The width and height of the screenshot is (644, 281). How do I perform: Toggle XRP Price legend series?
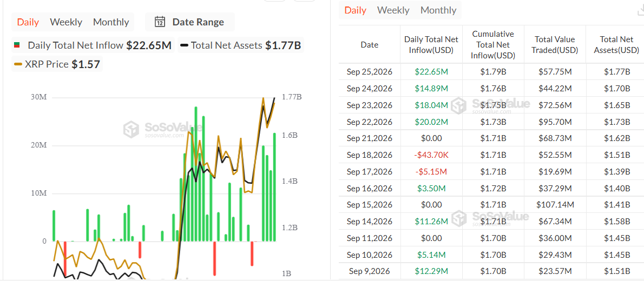[57, 64]
